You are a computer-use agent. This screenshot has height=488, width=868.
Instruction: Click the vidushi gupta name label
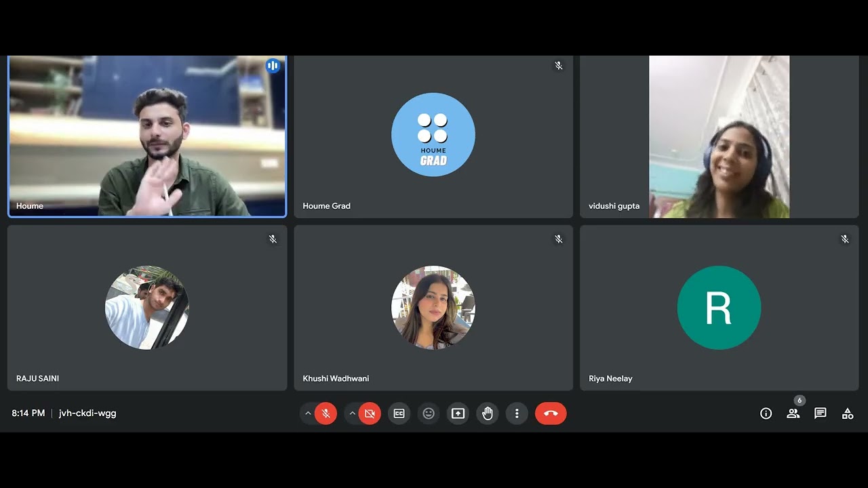coord(614,206)
